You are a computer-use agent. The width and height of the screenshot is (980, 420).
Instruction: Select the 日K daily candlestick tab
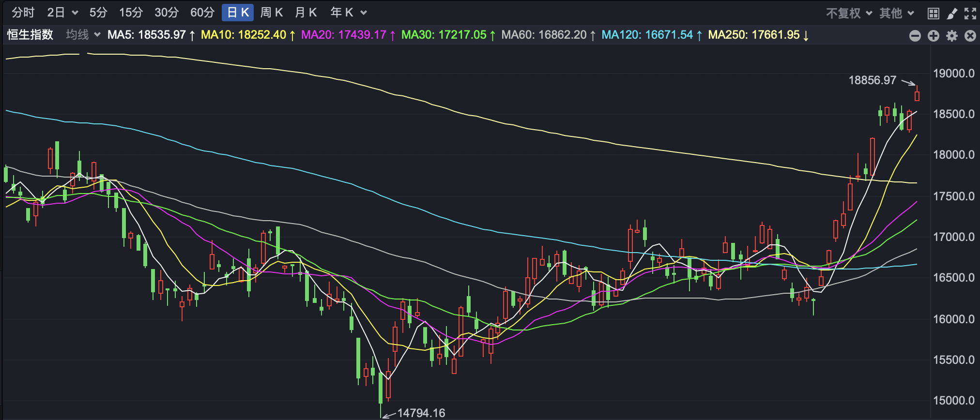click(238, 13)
